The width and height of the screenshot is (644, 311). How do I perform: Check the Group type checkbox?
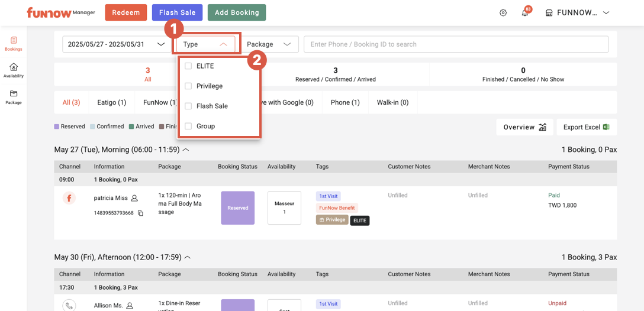(x=188, y=127)
